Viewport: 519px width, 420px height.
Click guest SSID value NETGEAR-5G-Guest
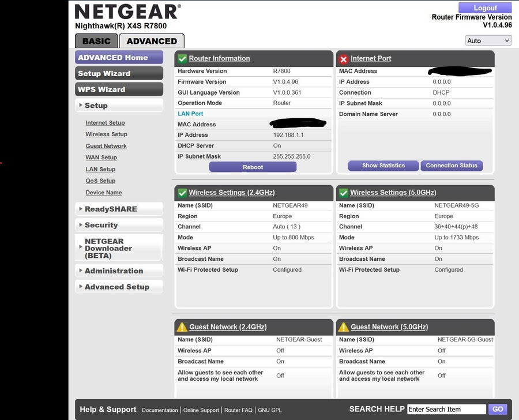[465, 339]
